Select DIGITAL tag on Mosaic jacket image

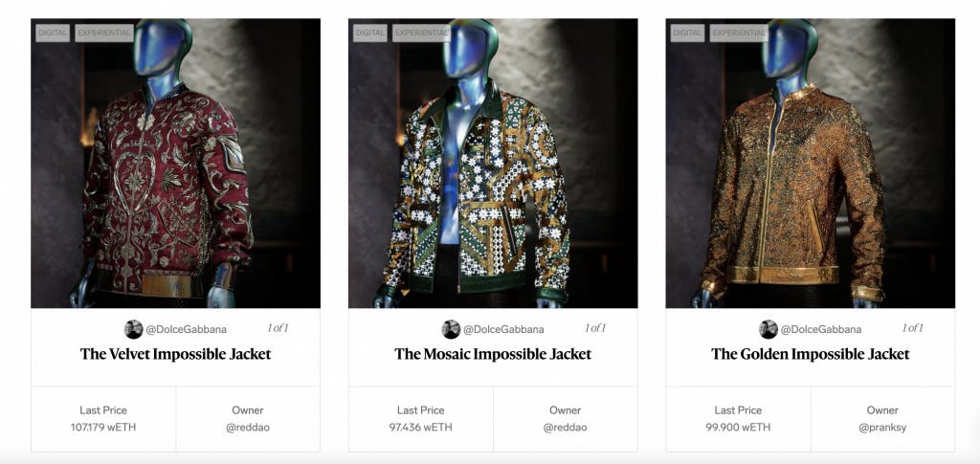pyautogui.click(x=370, y=33)
